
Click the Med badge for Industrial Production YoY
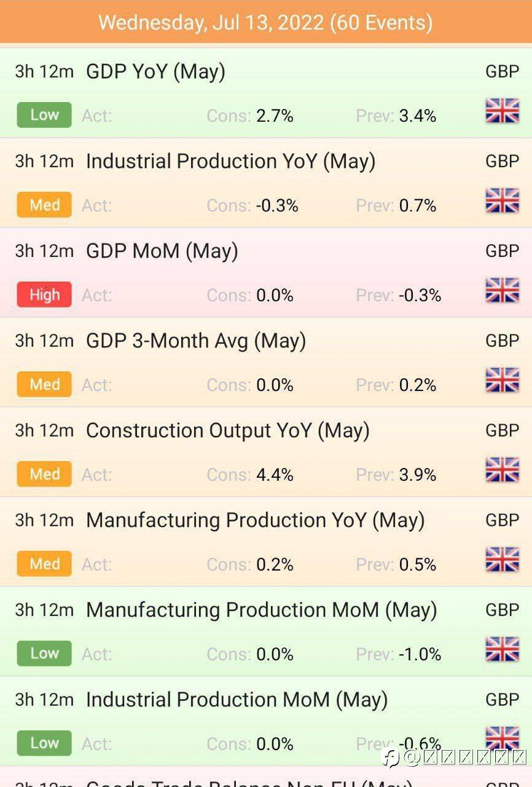(x=44, y=205)
